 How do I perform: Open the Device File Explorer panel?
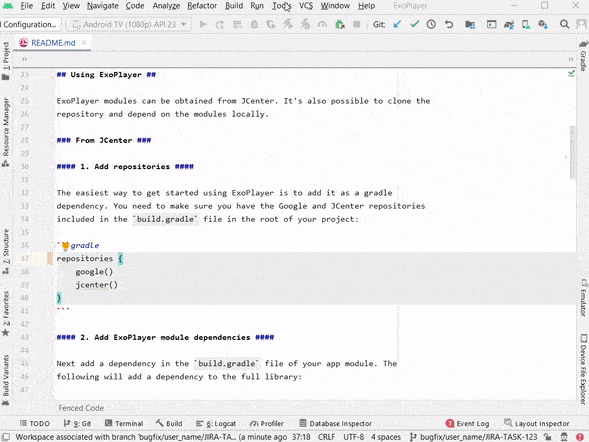(583, 369)
